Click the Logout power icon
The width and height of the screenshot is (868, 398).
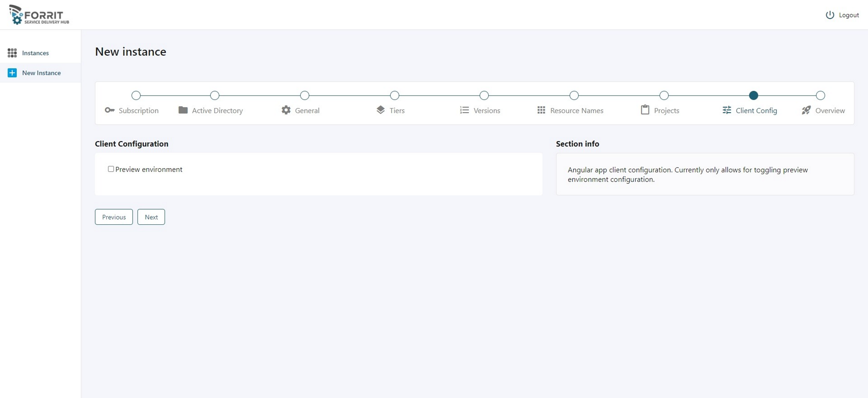click(x=830, y=15)
